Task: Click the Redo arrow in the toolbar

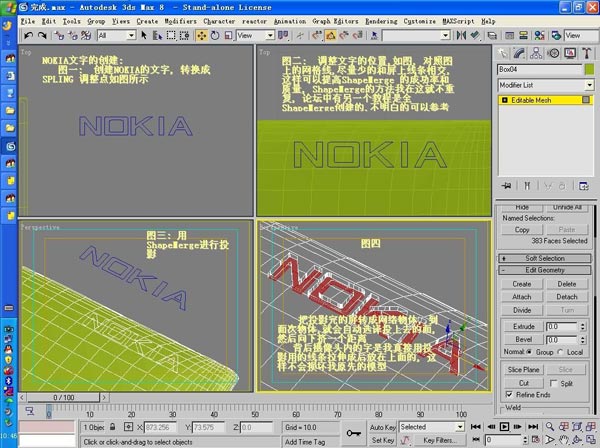Action: [x=42, y=36]
